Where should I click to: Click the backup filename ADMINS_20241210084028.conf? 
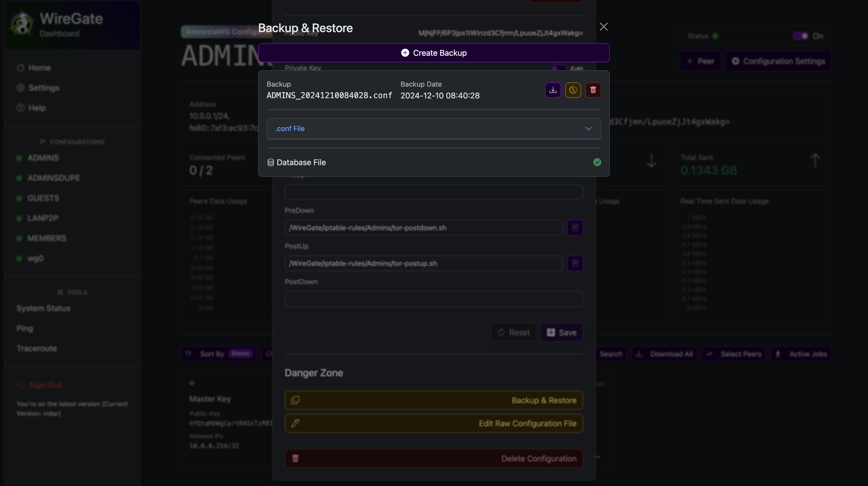329,96
